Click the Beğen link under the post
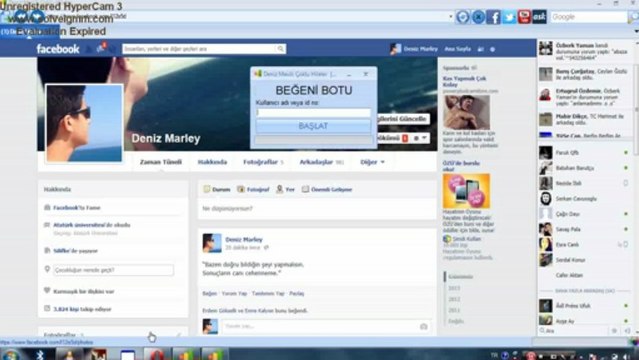This screenshot has height=360, width=639. [x=209, y=294]
